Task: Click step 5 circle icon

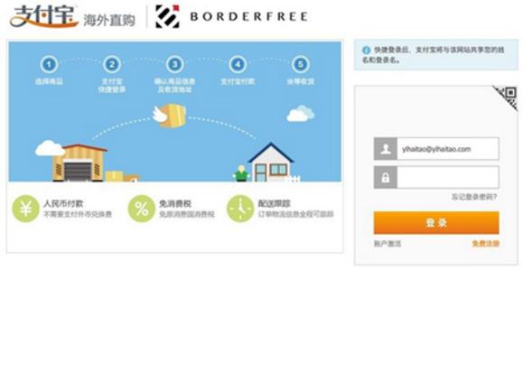Action: point(300,64)
